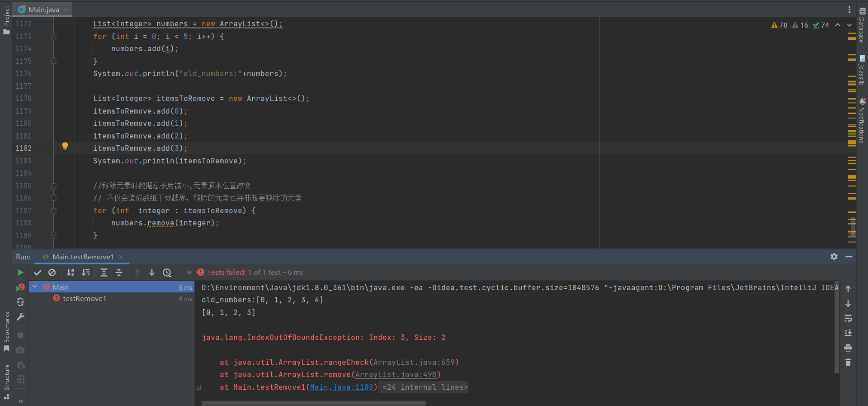Open the Main.java:1188 stack trace link
The image size is (868, 406).
coord(342,387)
